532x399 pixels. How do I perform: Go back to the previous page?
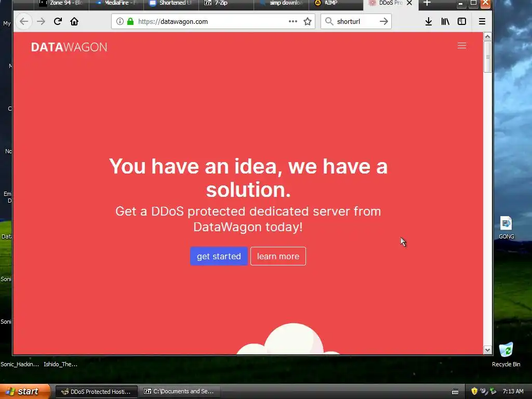[x=24, y=21]
